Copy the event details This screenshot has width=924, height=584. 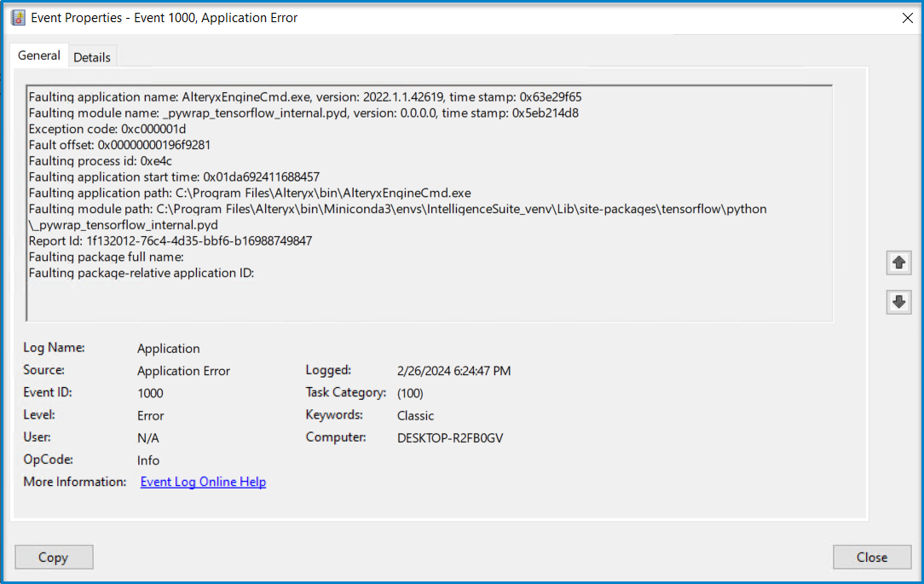pos(54,557)
